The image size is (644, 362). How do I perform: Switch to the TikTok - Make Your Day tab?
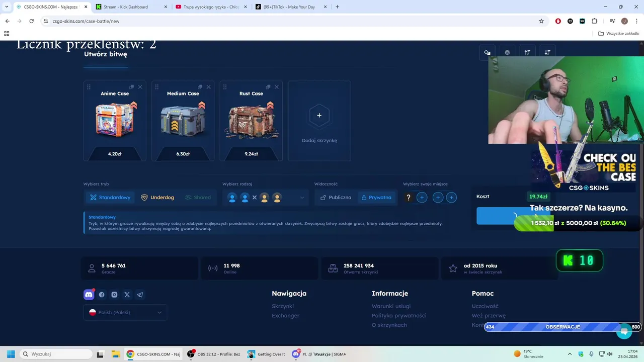[291, 7]
